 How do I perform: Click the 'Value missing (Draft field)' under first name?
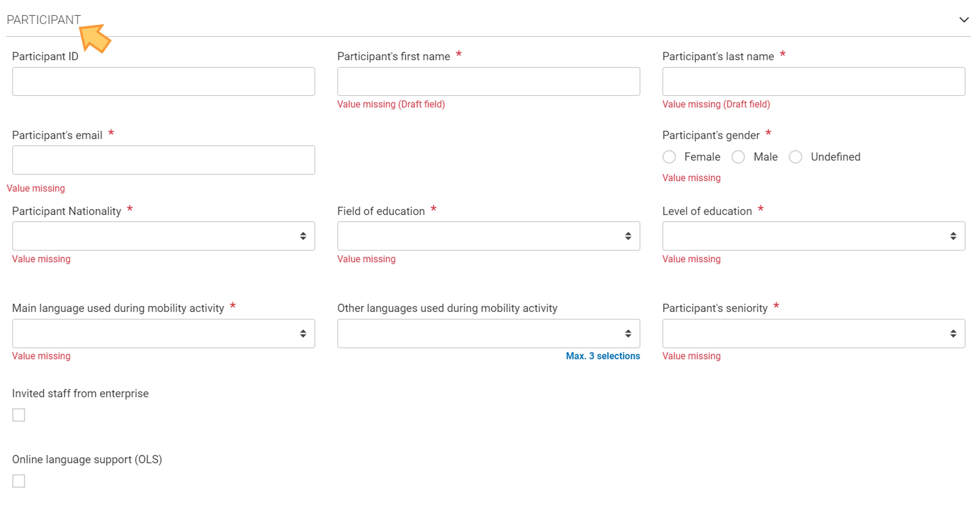coord(391,105)
